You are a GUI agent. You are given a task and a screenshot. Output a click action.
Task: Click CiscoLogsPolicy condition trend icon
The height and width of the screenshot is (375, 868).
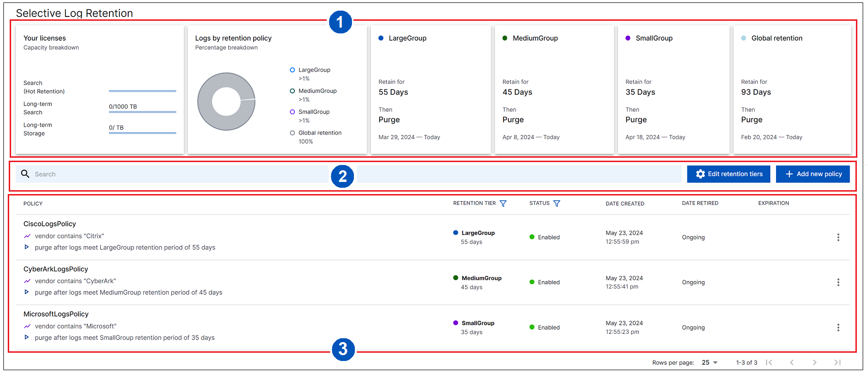coord(27,236)
